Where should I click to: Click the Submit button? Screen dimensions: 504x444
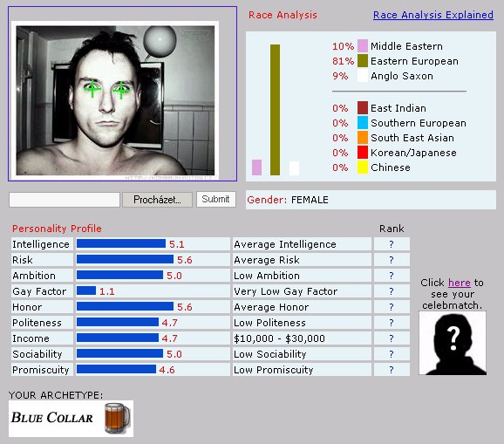[215, 200]
